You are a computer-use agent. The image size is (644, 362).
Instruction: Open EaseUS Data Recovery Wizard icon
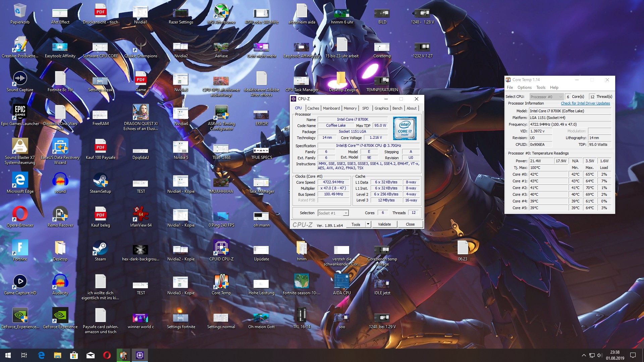click(60, 152)
